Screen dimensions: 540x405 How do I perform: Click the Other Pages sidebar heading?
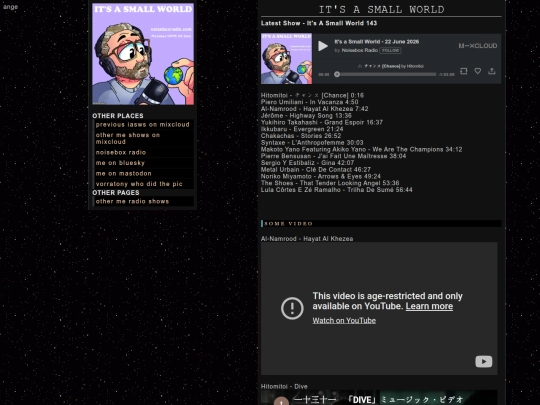[x=116, y=193]
